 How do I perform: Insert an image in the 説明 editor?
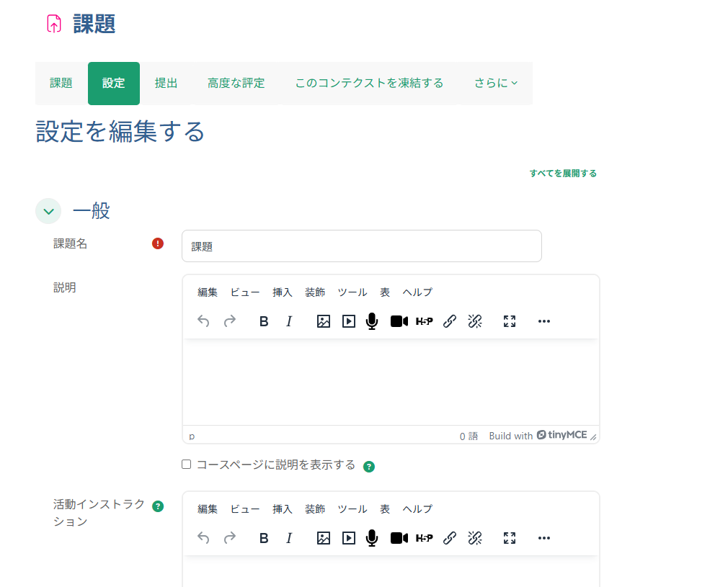point(323,321)
